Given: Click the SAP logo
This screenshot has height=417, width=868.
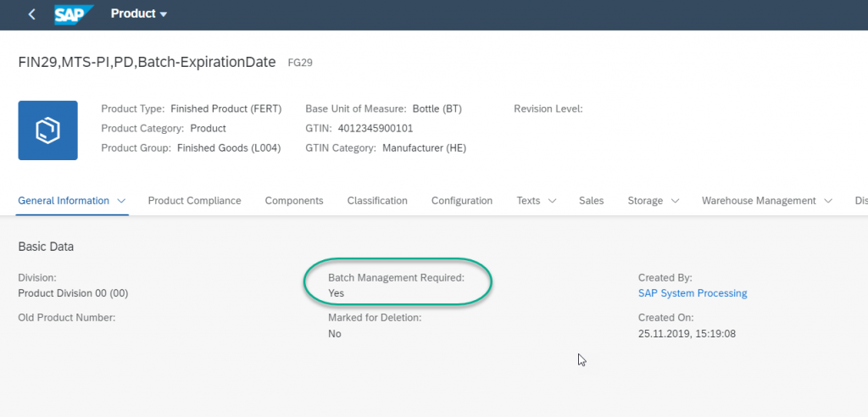Looking at the screenshot, I should click(x=73, y=14).
